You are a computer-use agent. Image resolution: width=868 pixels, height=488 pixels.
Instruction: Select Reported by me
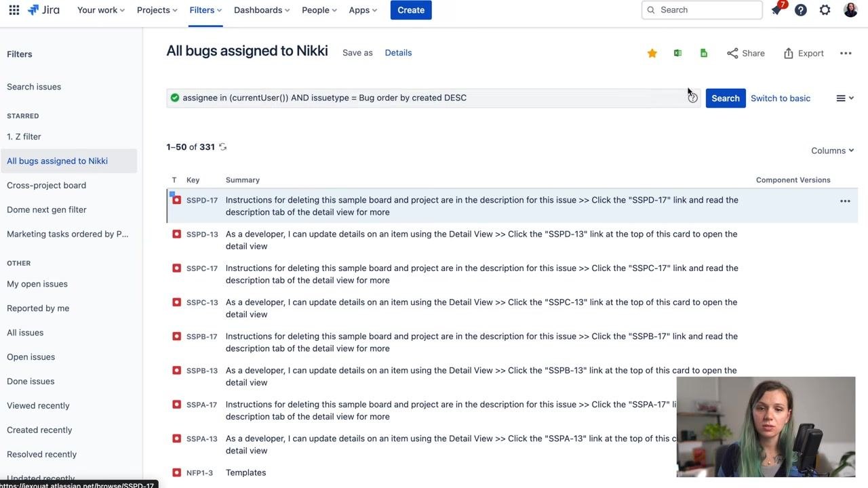38,308
